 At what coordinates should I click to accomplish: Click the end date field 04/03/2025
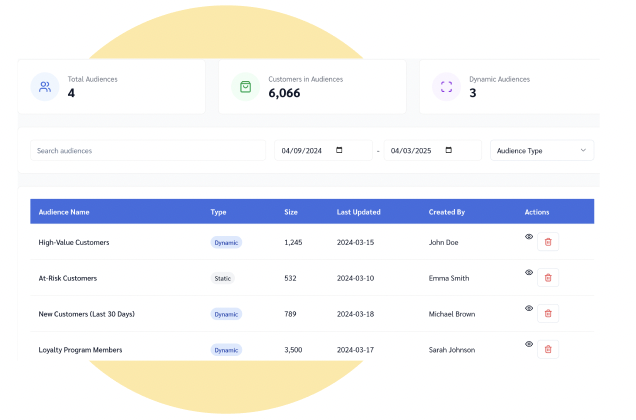[433, 151]
